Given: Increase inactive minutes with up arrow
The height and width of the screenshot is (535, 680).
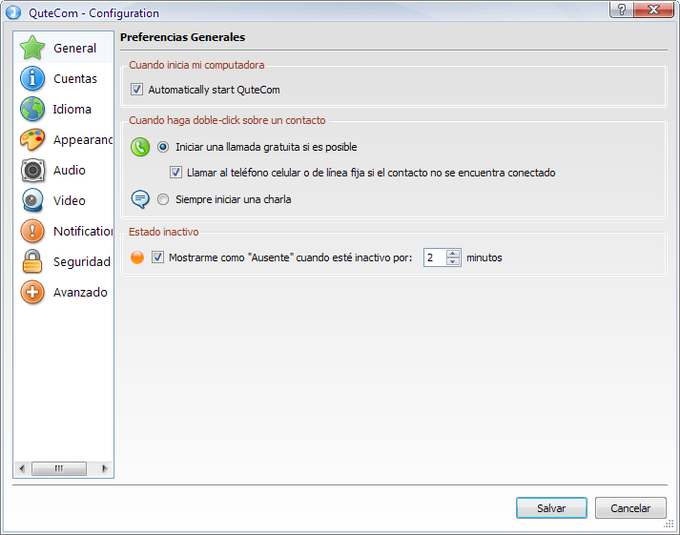Looking at the screenshot, I should 453,253.
